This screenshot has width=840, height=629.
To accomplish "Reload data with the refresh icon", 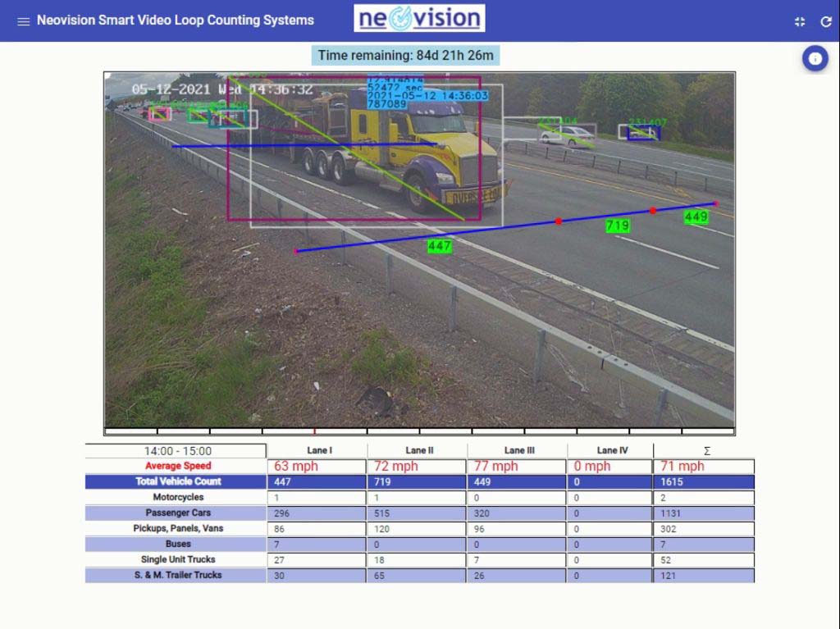I will tap(826, 22).
